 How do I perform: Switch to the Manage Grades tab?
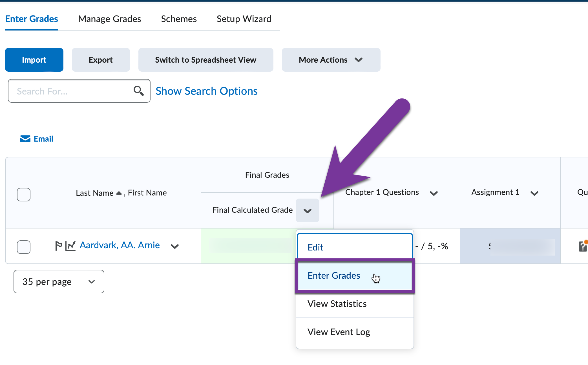click(x=109, y=19)
